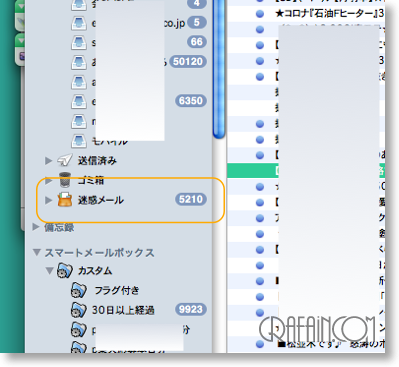Expand the ゴミ箱 mailbox
399x367 pixels.
(x=49, y=180)
